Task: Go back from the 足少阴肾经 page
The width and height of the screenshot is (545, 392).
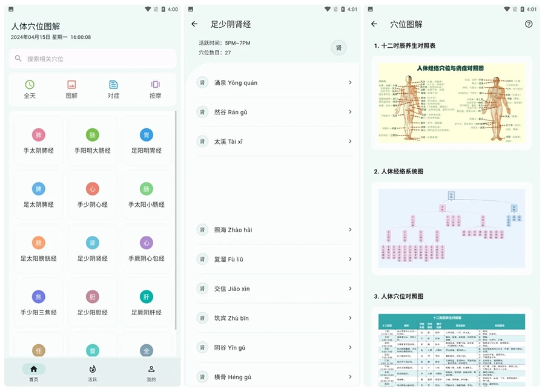Action: click(194, 24)
